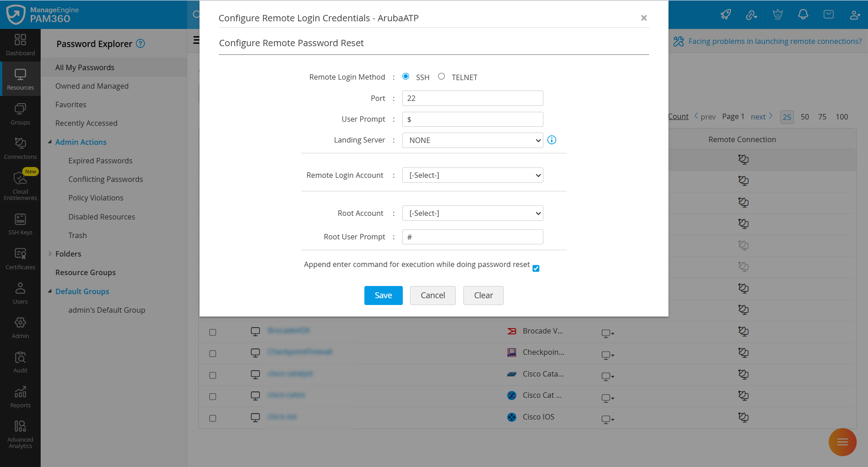This screenshot has height=467, width=868.
Task: Open the Landing Server dropdown
Action: click(x=472, y=140)
